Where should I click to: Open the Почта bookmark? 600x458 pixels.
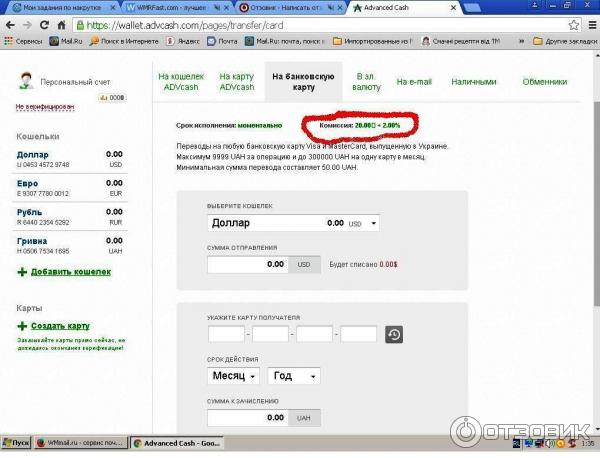coord(222,41)
